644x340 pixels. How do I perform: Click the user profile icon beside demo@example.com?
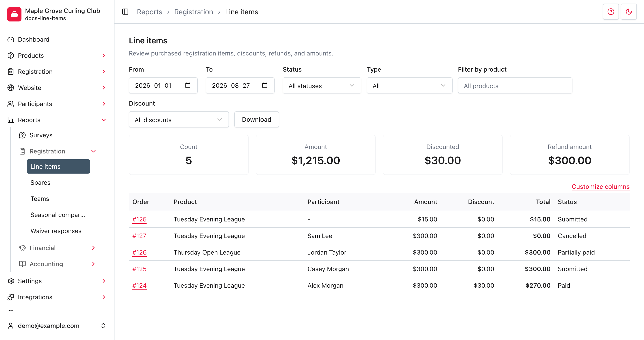(11, 326)
